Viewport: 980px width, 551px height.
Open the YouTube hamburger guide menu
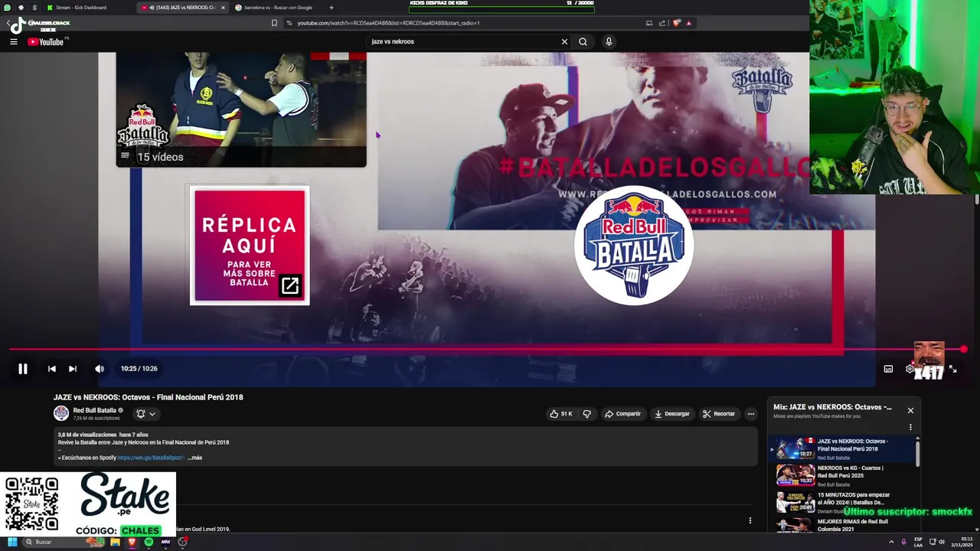coord(14,41)
